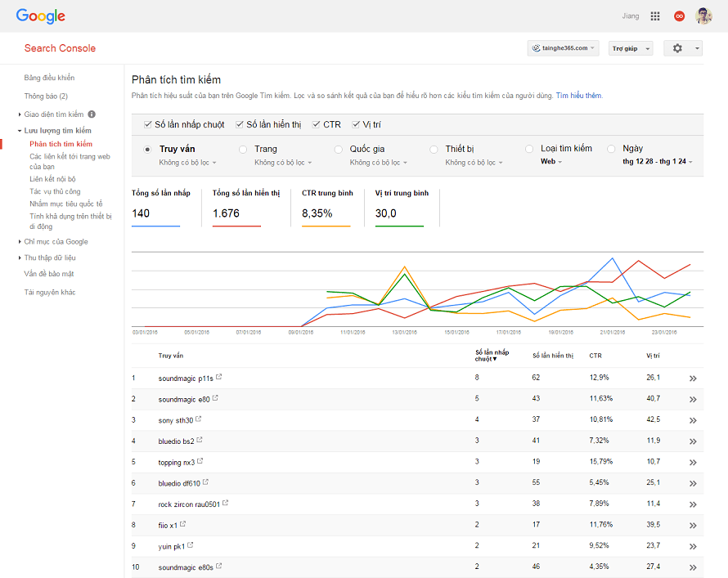Click the Google logo
This screenshot has width=728, height=578.
[40, 16]
